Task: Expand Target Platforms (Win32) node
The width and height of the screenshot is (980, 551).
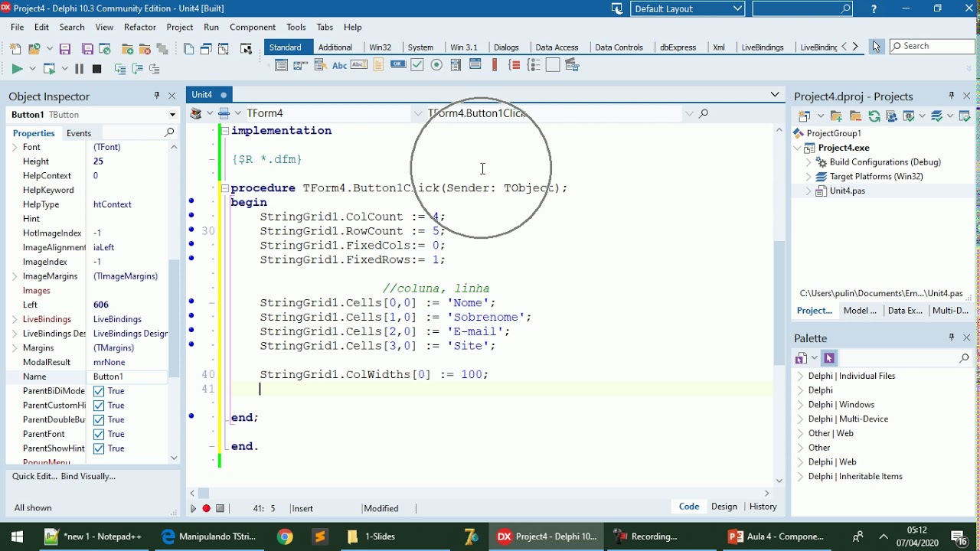Action: pos(808,177)
